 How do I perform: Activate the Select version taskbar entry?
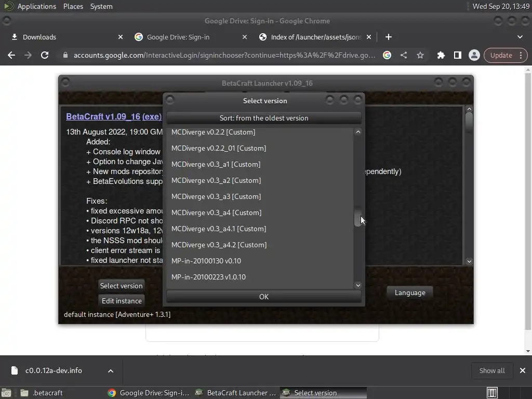[x=323, y=393]
